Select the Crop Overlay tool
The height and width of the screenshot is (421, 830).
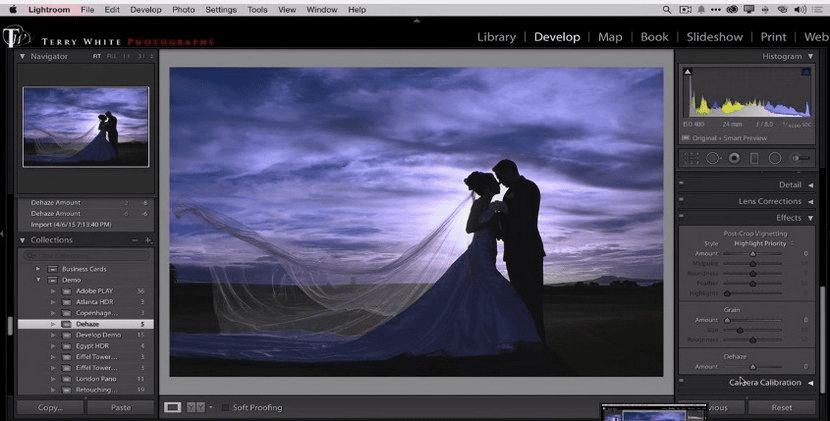pyautogui.click(x=692, y=158)
